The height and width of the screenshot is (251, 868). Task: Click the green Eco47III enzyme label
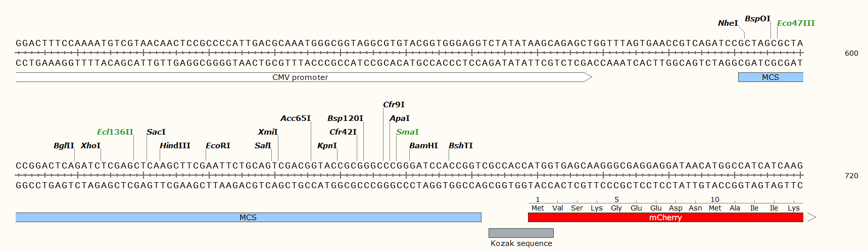(796, 23)
